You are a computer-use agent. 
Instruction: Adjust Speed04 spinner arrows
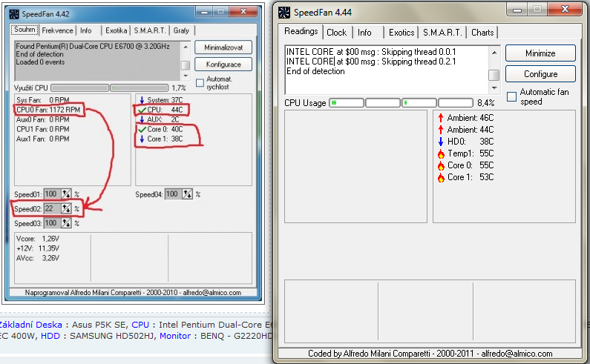point(187,194)
